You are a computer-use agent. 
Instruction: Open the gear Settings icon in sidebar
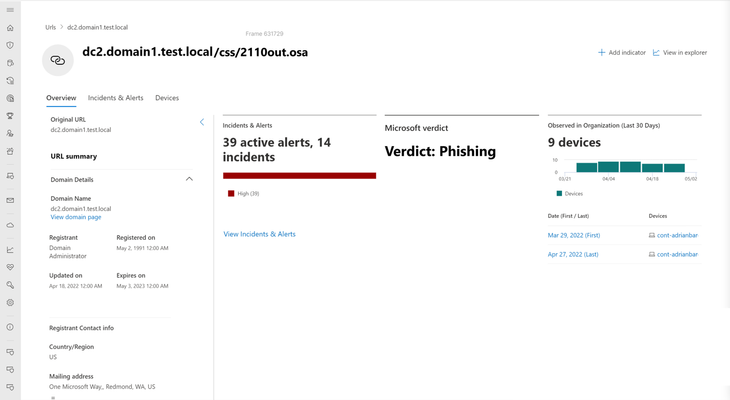click(x=10, y=303)
